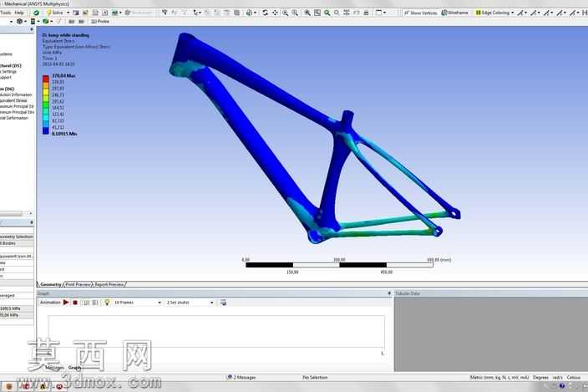This screenshot has width=588, height=392.
Task: Select Maximum Principal Stress tree item
Action: tap(17, 106)
